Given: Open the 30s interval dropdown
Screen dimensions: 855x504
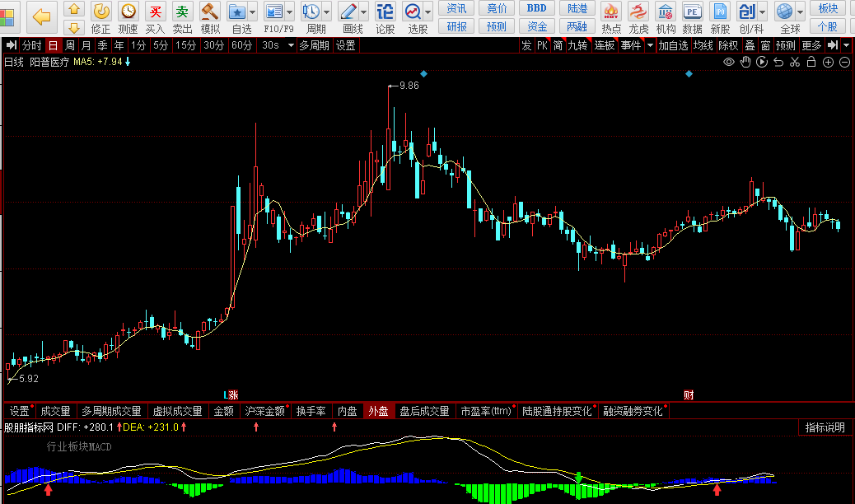Looking at the screenshot, I should (x=291, y=45).
